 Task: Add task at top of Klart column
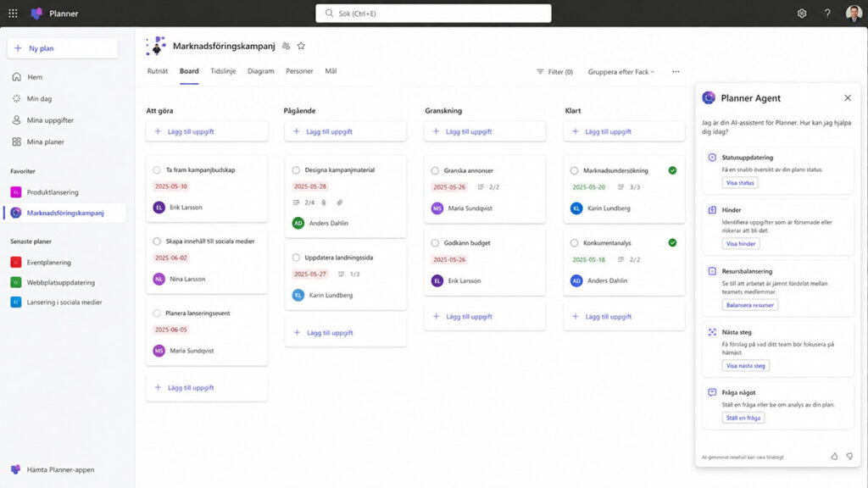tap(624, 131)
